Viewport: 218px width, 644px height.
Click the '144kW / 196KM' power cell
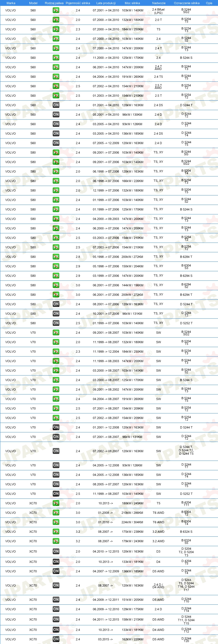[x=132, y=285]
